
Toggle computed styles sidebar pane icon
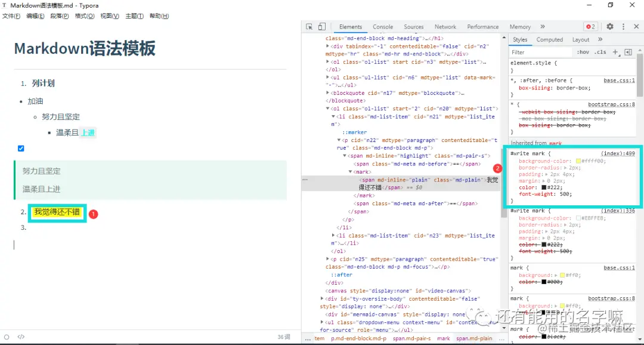click(x=628, y=52)
